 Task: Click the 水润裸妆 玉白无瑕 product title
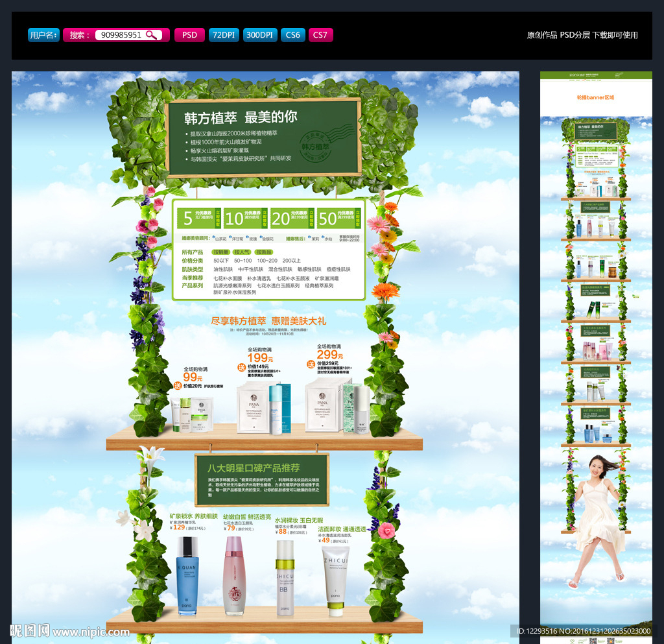[299, 520]
